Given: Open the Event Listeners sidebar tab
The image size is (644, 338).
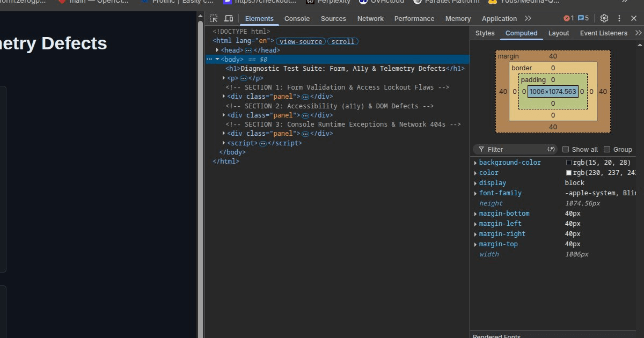Looking at the screenshot, I should [x=603, y=33].
